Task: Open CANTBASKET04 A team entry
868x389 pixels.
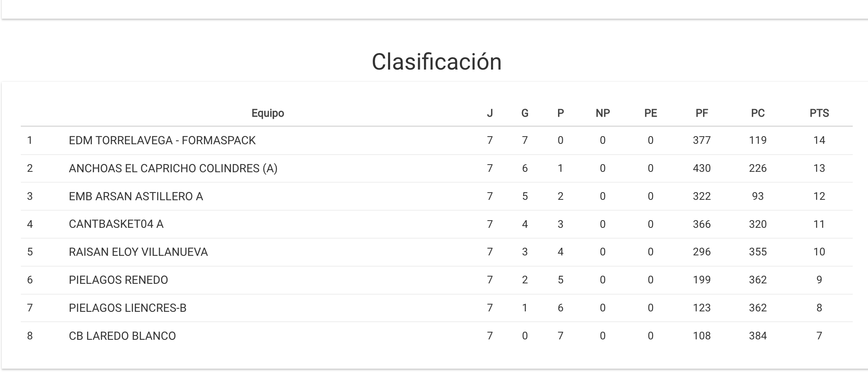Action: [x=116, y=224]
